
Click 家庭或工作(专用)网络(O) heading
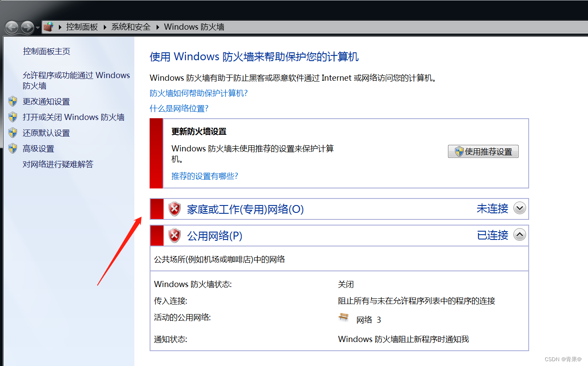[245, 209]
